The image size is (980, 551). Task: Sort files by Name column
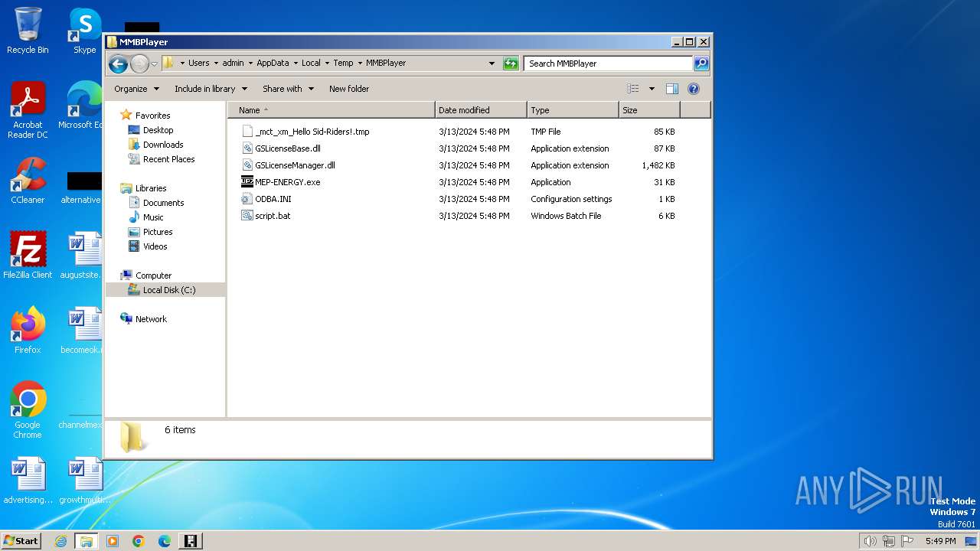click(x=331, y=110)
